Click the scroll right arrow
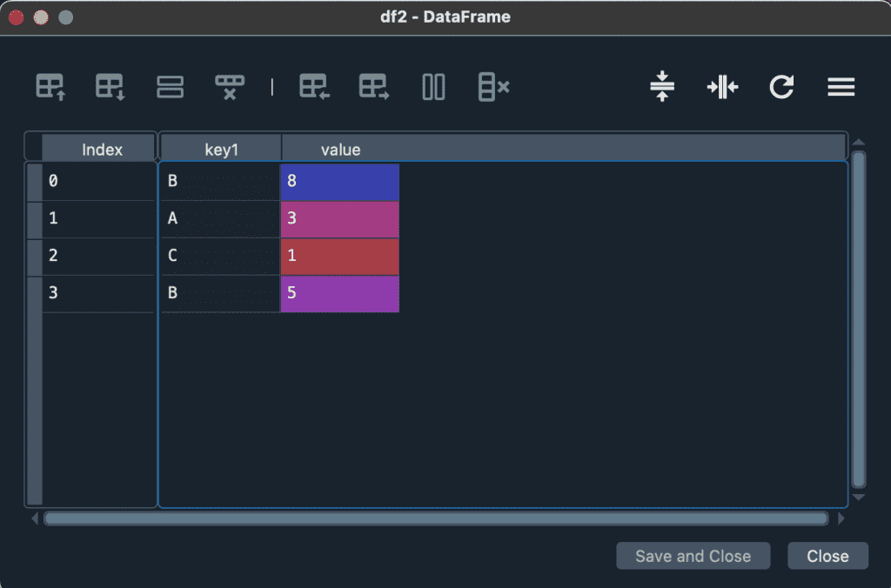Viewport: 891px width, 588px height. tap(841, 518)
